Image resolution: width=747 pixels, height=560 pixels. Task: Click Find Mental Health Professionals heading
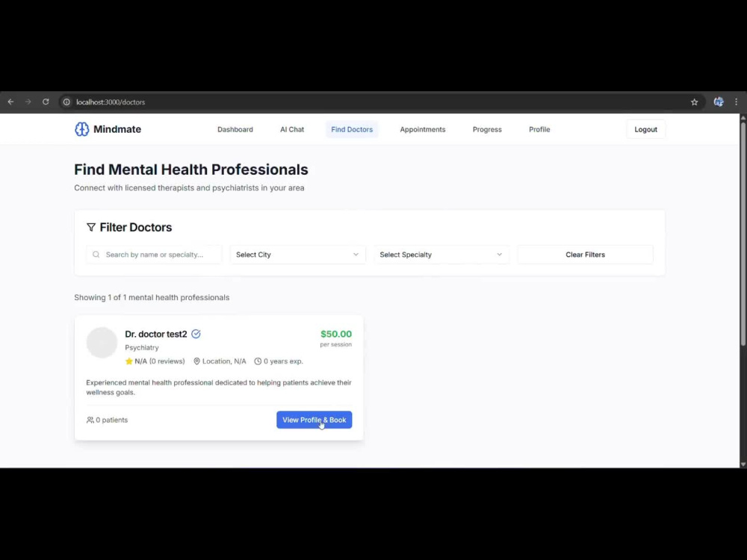click(191, 169)
